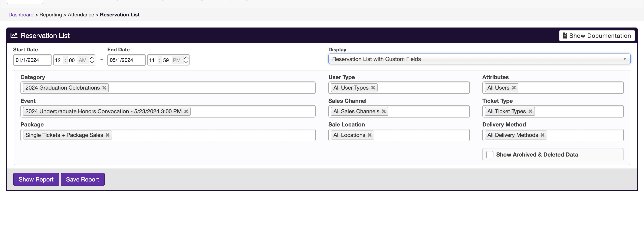This screenshot has width=644, height=238.
Task: Go to Dashboard via breadcrumb link
Action: point(21,15)
